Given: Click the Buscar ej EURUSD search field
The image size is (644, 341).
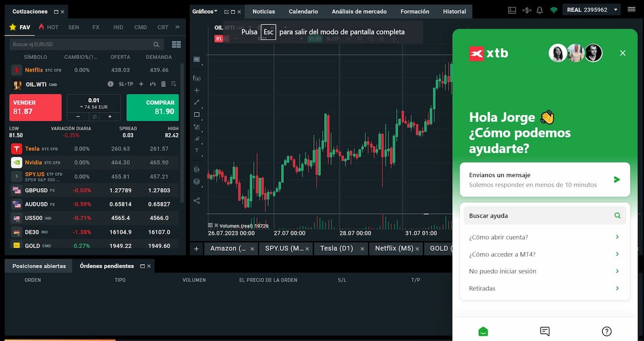Looking at the screenshot, I should click(x=80, y=45).
